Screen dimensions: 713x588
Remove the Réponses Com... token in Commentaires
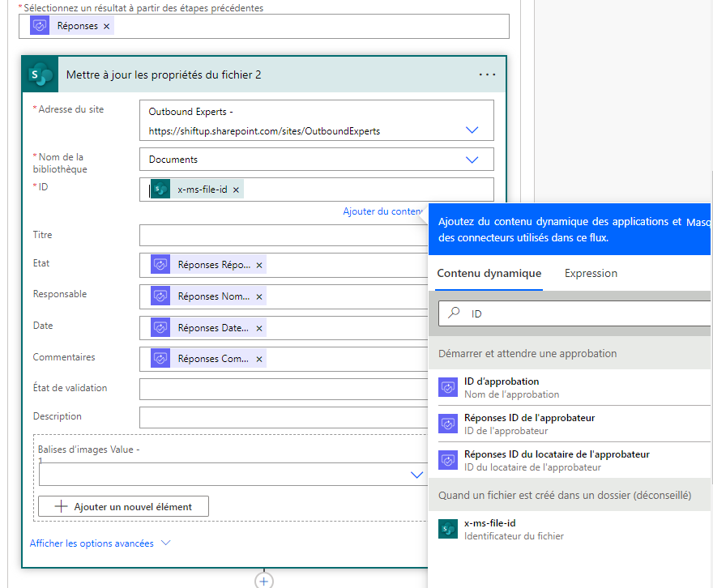pyautogui.click(x=259, y=359)
